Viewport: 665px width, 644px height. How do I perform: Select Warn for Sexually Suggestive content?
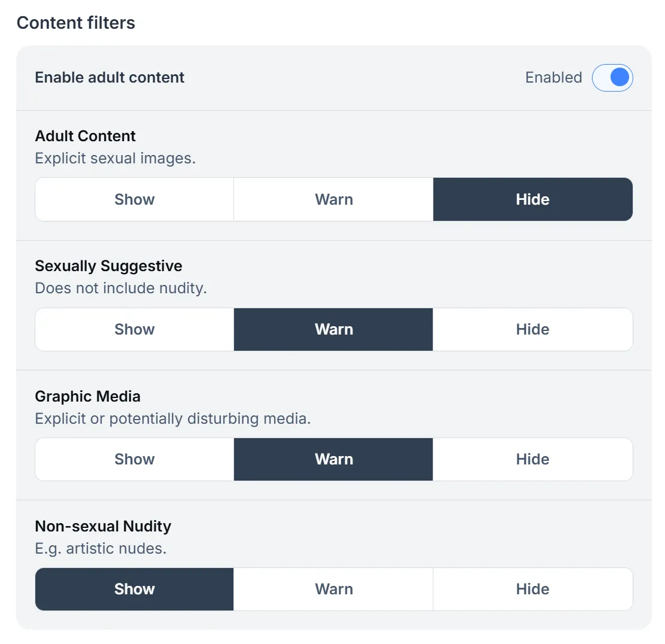click(333, 329)
